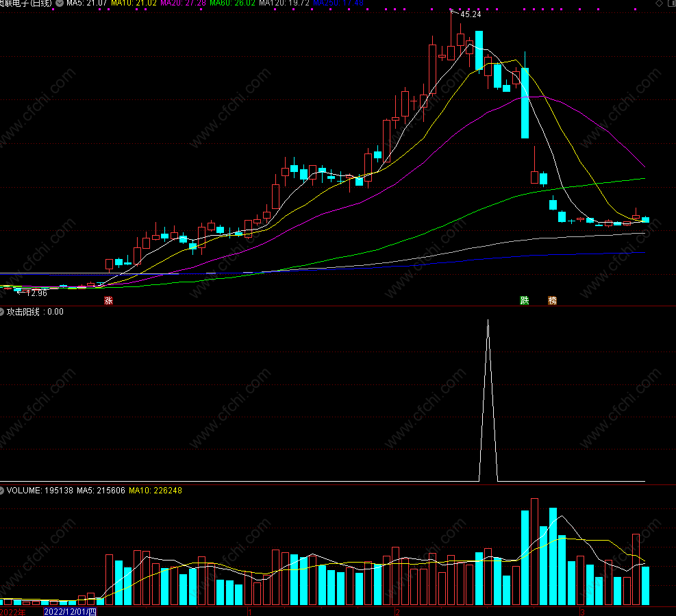Click the 奥联电子(日线) chart title
The height and width of the screenshot is (616, 676).
pos(26,3)
